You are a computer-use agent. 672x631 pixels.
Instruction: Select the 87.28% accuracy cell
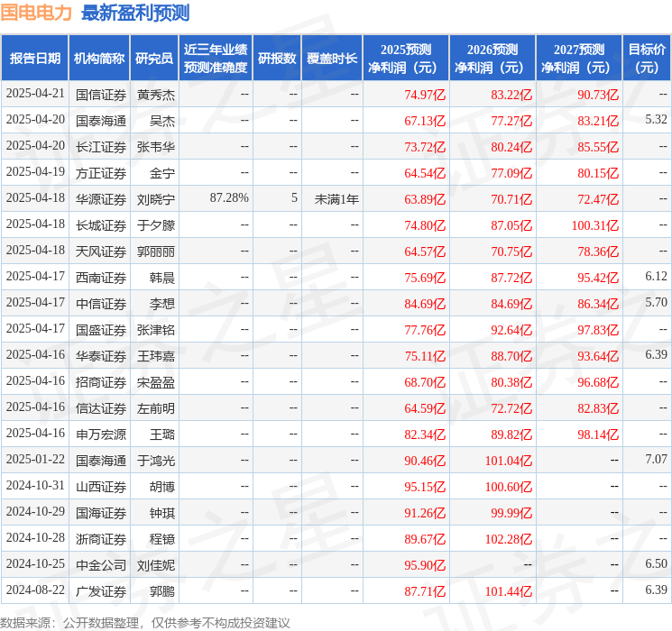click(229, 198)
